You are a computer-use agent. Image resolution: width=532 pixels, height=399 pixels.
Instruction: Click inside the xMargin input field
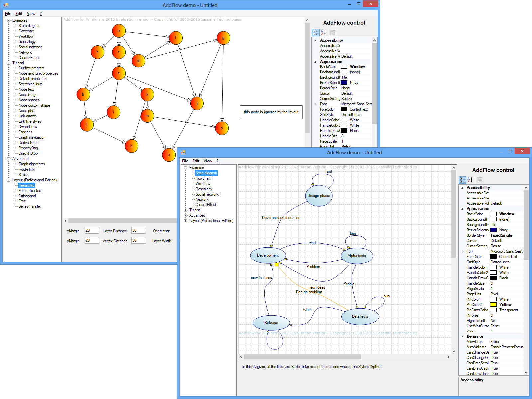click(x=92, y=230)
